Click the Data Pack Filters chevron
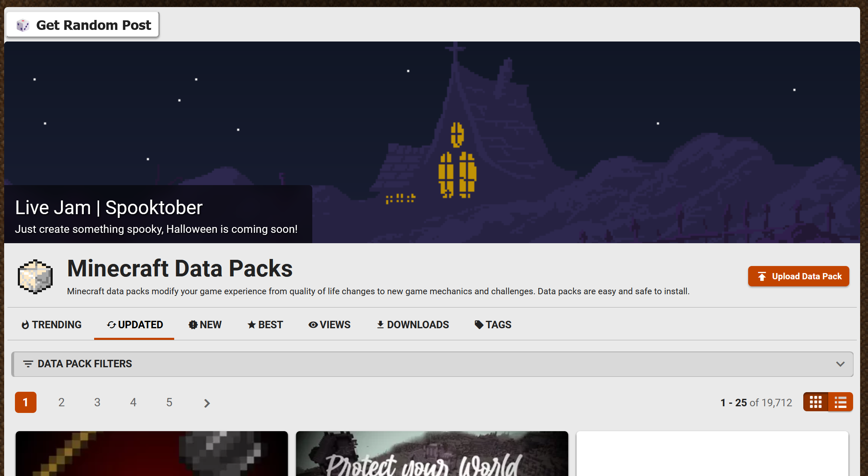The height and width of the screenshot is (476, 868). coord(840,364)
